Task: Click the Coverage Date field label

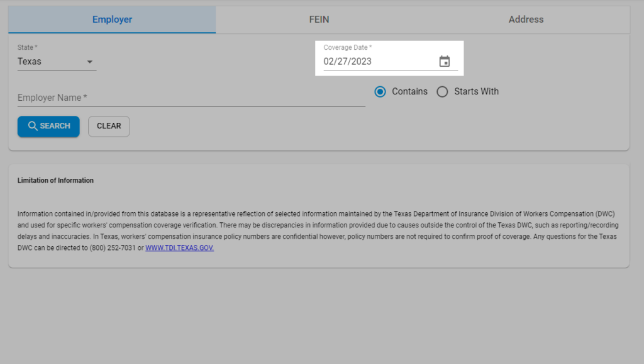Action: point(347,47)
